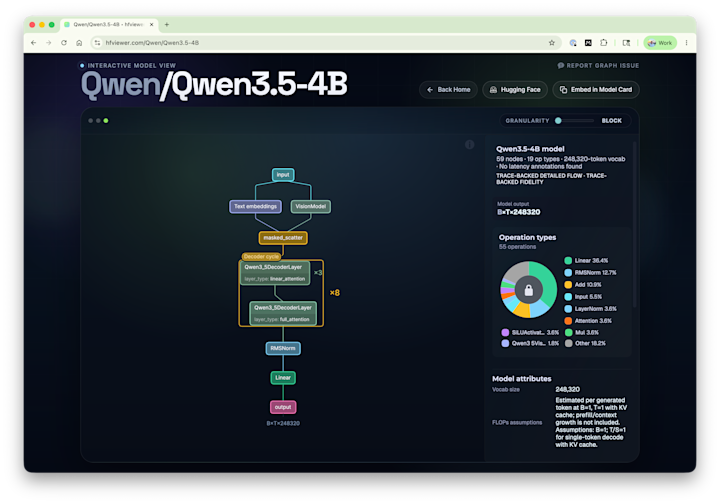Bookmark page with star icon
The height and width of the screenshot is (504, 720).
coord(551,43)
